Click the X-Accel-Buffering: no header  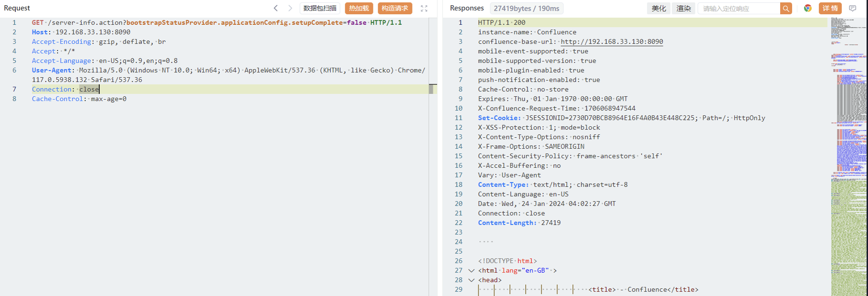click(519, 165)
